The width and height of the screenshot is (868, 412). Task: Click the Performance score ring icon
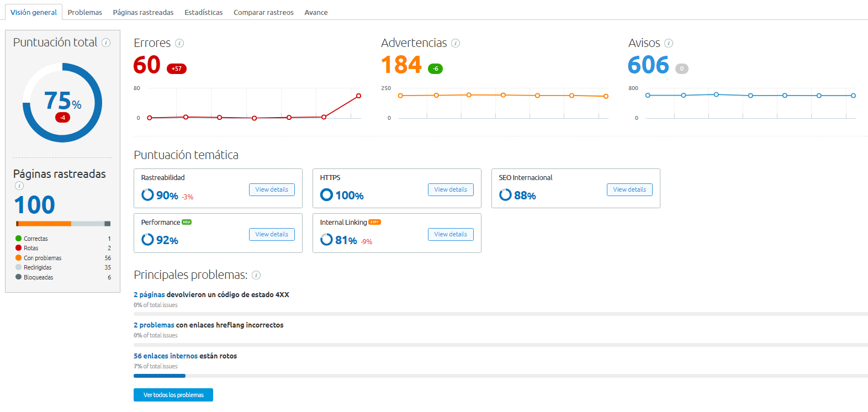pos(147,240)
